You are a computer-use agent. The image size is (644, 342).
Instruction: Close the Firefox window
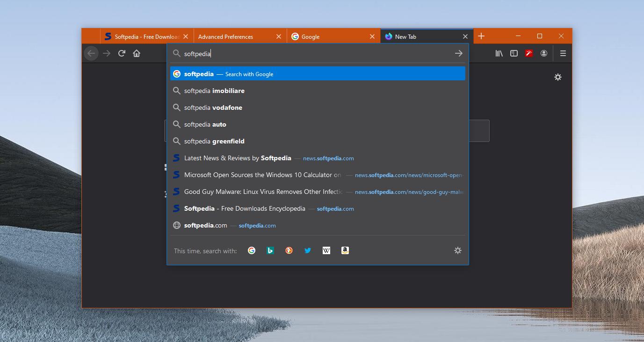point(561,36)
